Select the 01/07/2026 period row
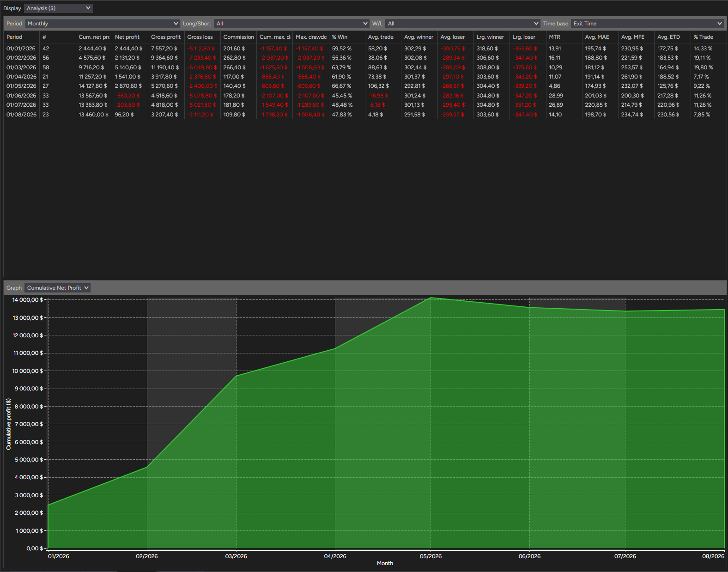This screenshot has height=572, width=728. coord(365,105)
